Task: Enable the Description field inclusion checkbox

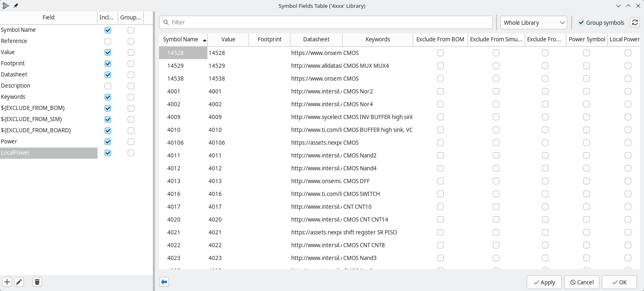Action: [107, 86]
